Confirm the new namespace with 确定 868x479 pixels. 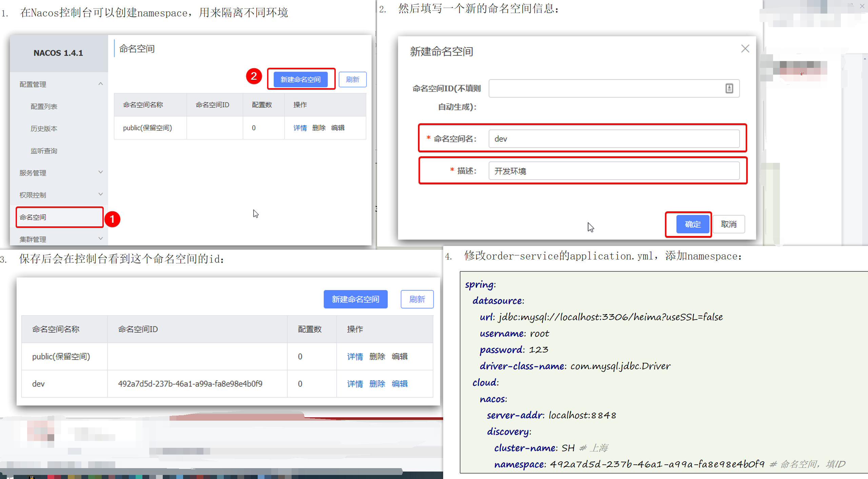click(x=692, y=224)
